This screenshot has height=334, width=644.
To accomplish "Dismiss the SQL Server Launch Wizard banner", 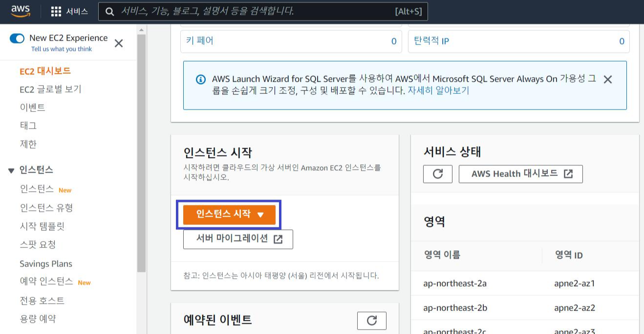I will click(x=607, y=80).
